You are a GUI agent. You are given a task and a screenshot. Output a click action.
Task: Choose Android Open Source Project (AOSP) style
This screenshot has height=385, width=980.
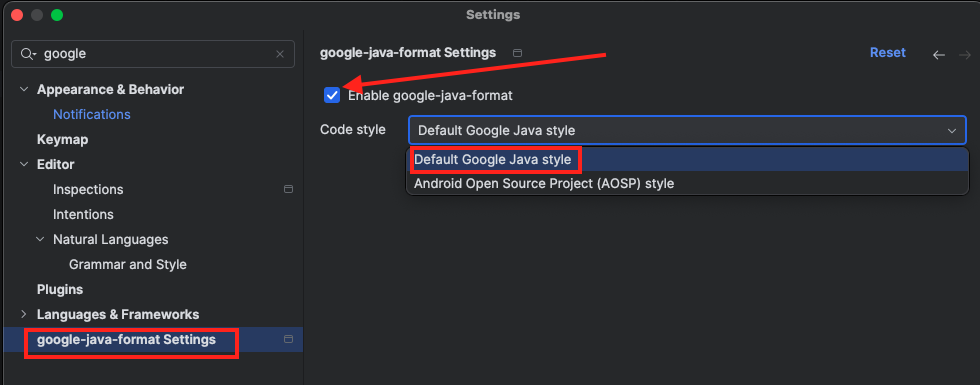687,184
